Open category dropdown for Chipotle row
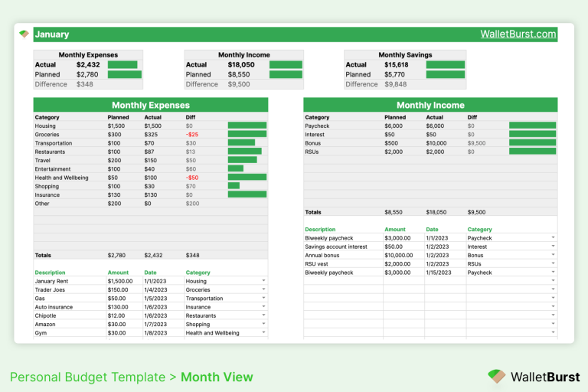The width and height of the screenshot is (588, 392). click(x=263, y=315)
